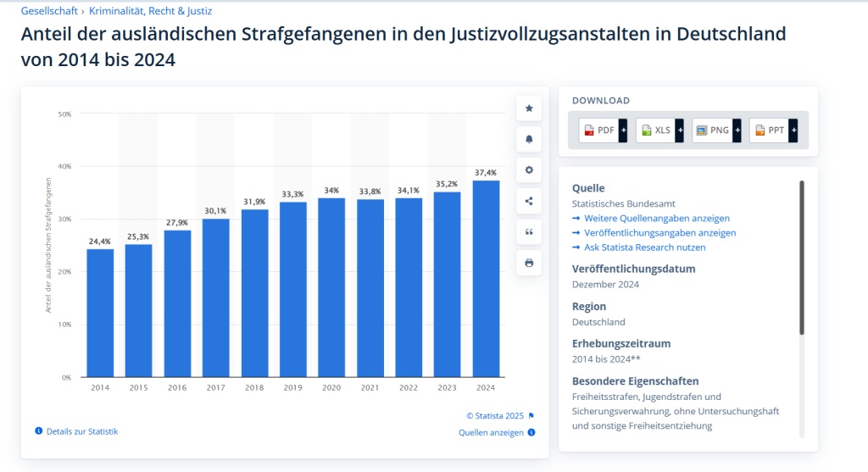Click the share icon
This screenshot has height=472, width=868.
(529, 201)
